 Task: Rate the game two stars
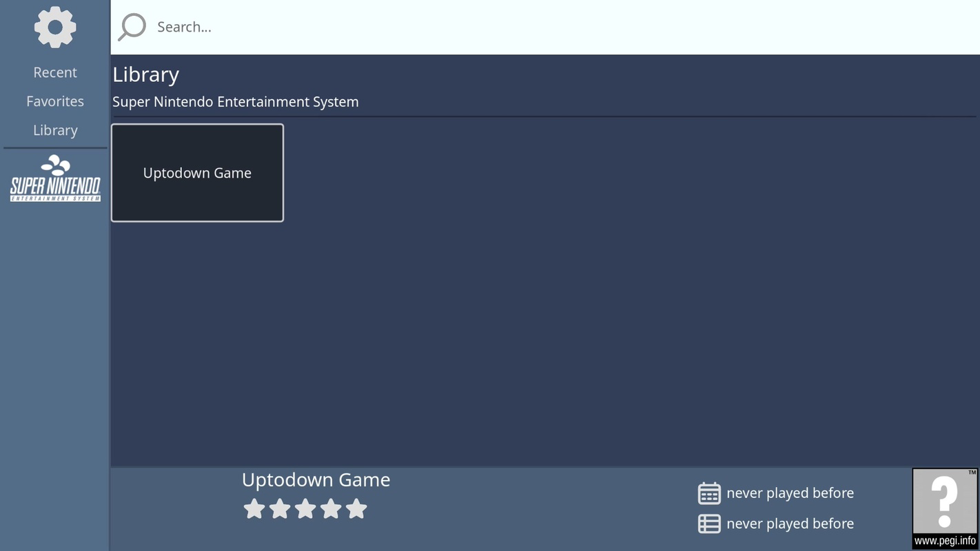point(280,509)
